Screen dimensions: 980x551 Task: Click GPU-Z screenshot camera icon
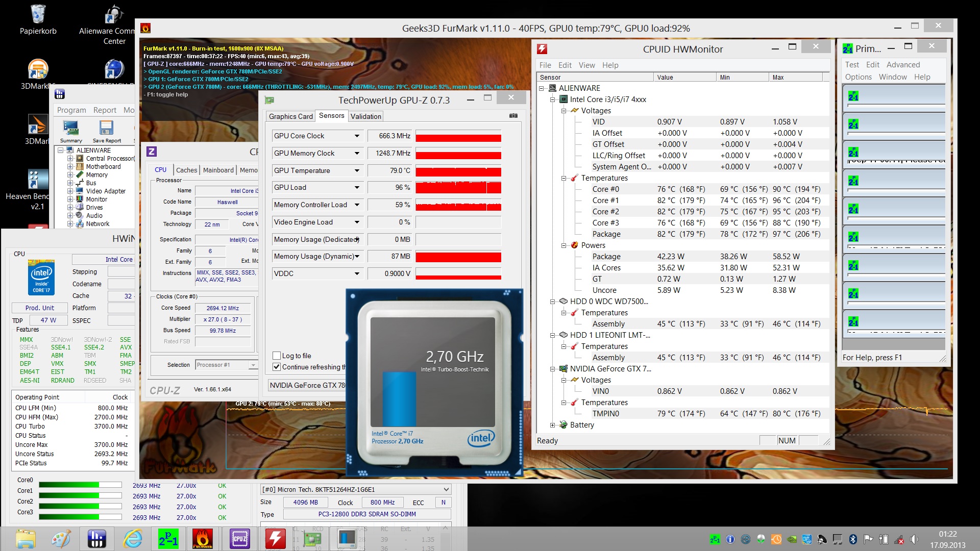[513, 116]
